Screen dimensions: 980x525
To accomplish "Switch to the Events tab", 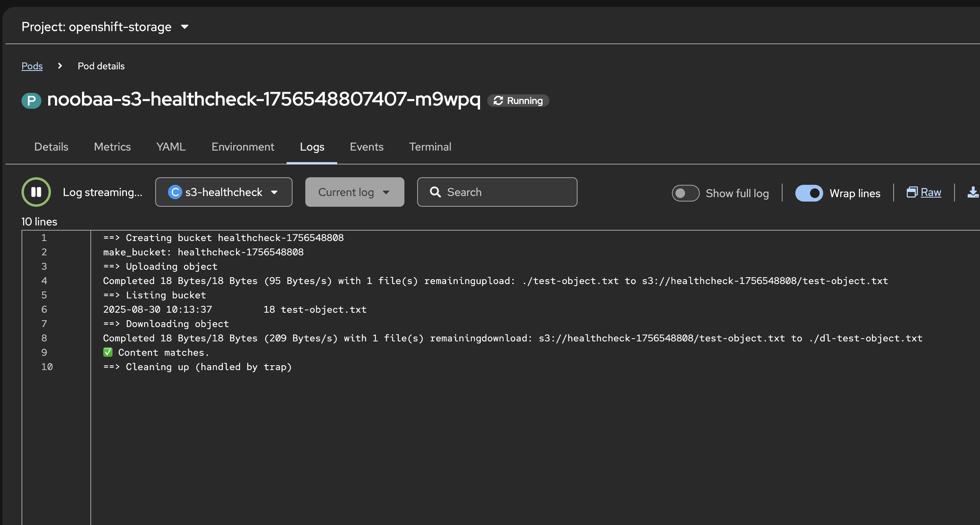I will tap(367, 147).
